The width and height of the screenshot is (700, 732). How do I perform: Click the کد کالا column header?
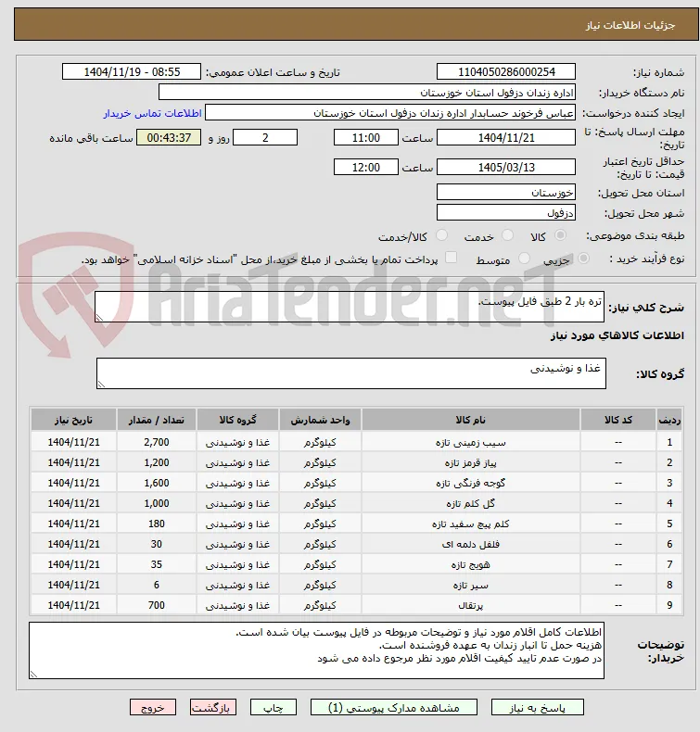(617, 420)
